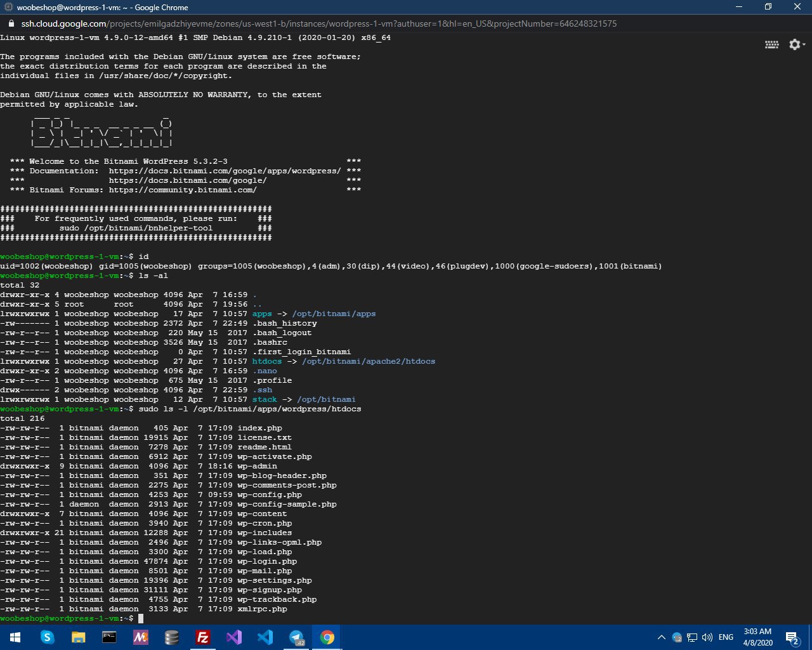Screen dimensions: 812x650
Task: Click the 'license.txt' file name
Action: 265,437
